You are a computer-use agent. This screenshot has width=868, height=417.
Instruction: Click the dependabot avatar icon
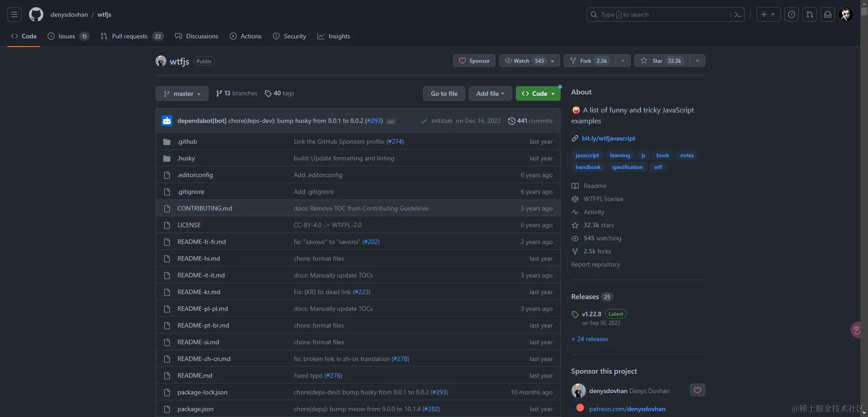[x=167, y=121]
